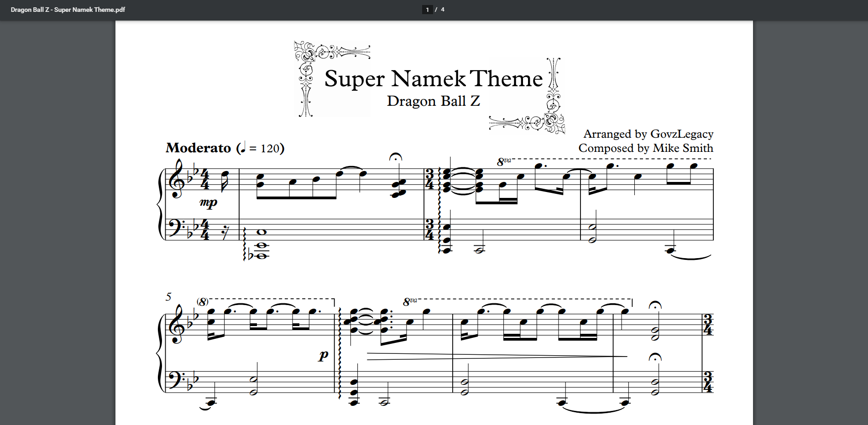
Task: Click the 8va marking in the first system
Action: pyautogui.click(x=504, y=161)
